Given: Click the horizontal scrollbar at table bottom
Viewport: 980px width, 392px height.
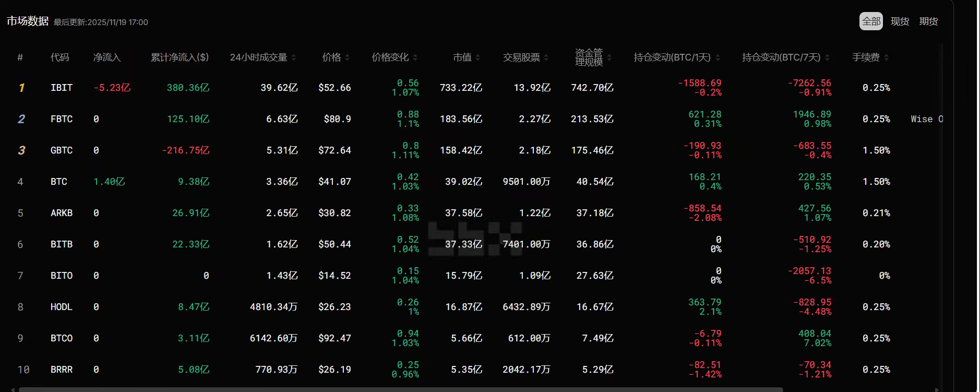Looking at the screenshot, I should pyautogui.click(x=401, y=389).
